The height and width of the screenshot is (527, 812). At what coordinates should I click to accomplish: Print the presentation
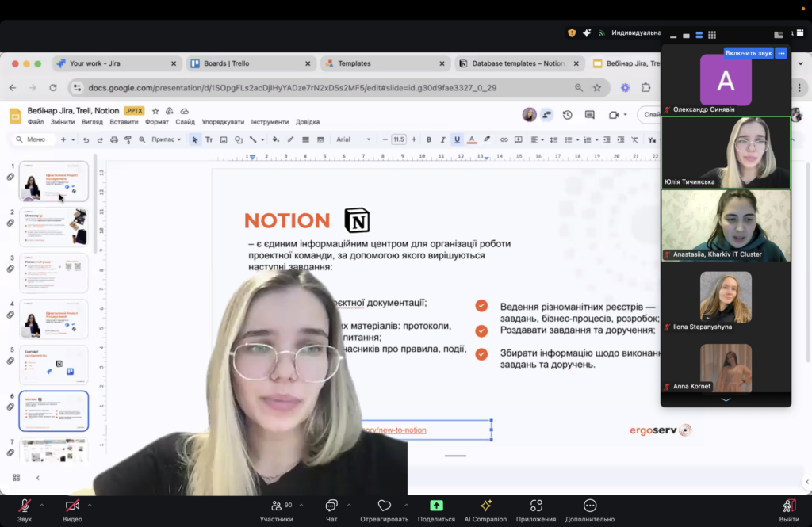point(114,139)
